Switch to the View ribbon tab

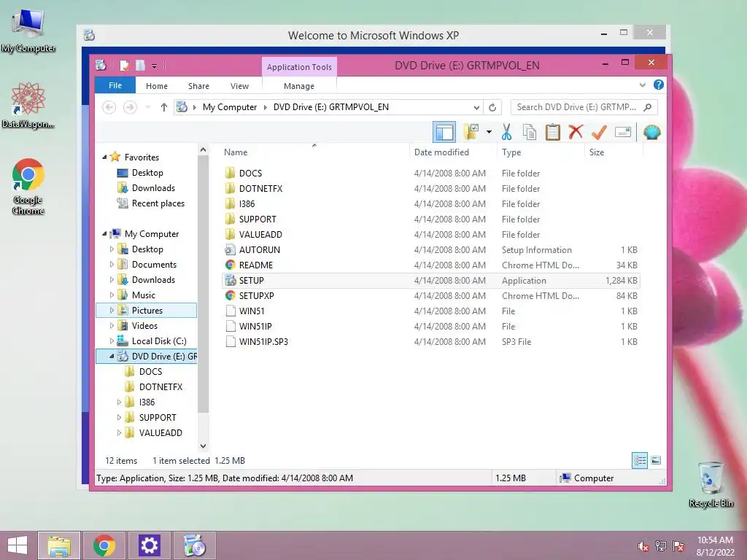[239, 86]
